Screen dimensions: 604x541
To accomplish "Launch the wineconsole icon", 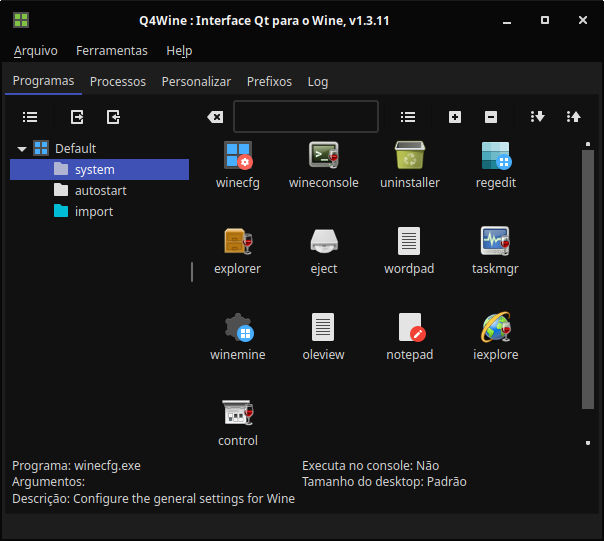I will coord(323,156).
